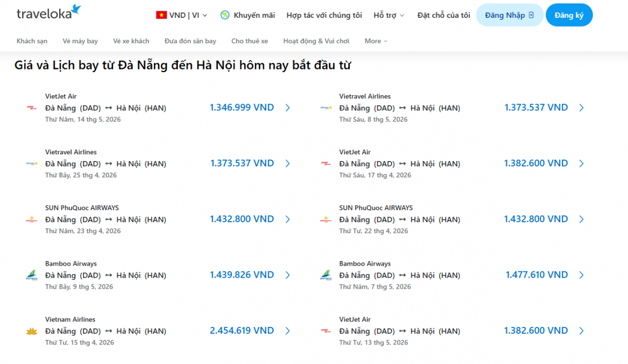This screenshot has height=364, width=628.
Task: Open Đặt chỗ của tôi
Action: point(443,15)
